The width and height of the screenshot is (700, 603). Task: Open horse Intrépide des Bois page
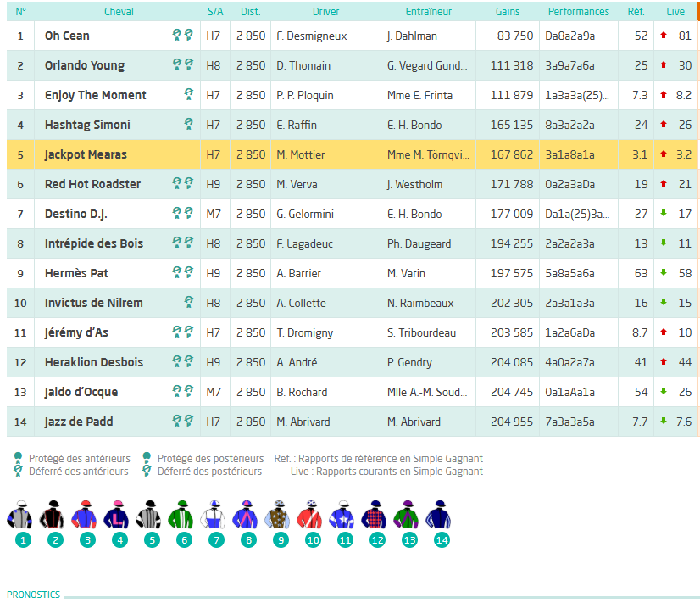click(94, 243)
